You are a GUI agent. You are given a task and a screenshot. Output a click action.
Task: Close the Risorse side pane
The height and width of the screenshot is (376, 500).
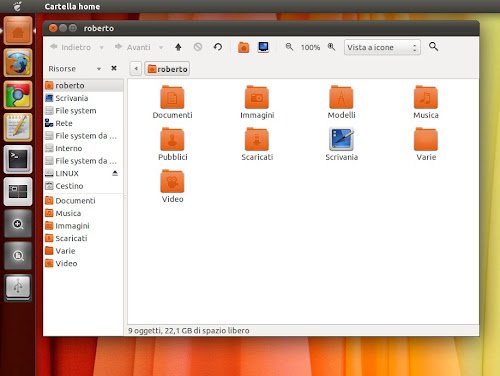pos(114,68)
